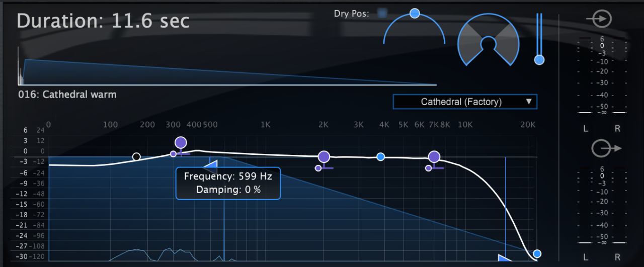The width and height of the screenshot is (644, 267).
Task: Select the small purple handle below 7K node
Action: tap(428, 168)
